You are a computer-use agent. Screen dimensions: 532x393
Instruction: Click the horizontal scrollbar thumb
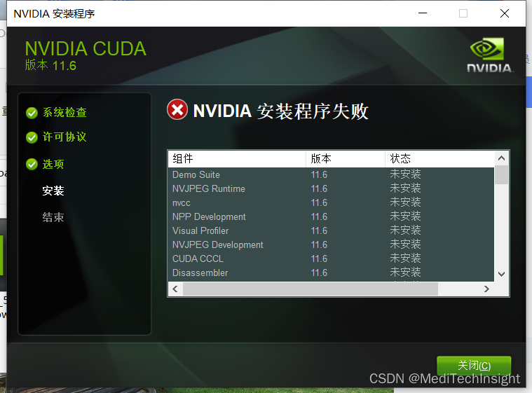[311, 289]
